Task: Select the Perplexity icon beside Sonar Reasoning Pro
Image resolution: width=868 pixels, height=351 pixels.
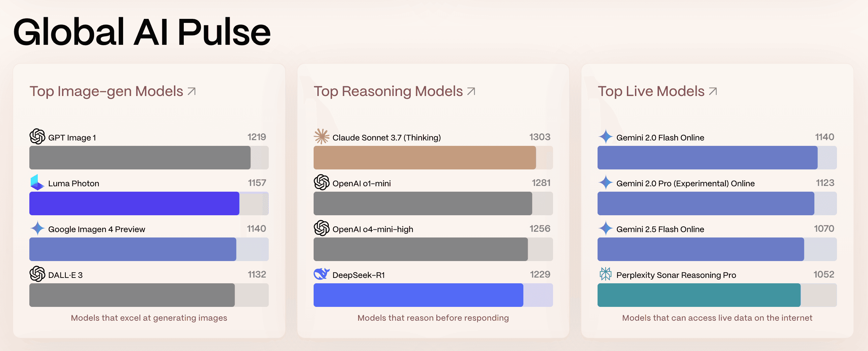Action: coord(606,275)
